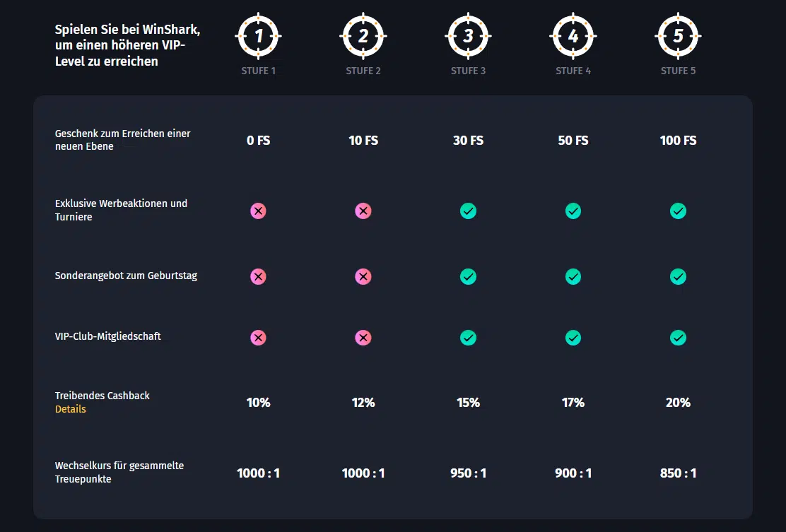The height and width of the screenshot is (532, 786).
Task: Click Stufe 4 checkmark for Exklusive Werbeaktionen
Action: click(x=573, y=211)
